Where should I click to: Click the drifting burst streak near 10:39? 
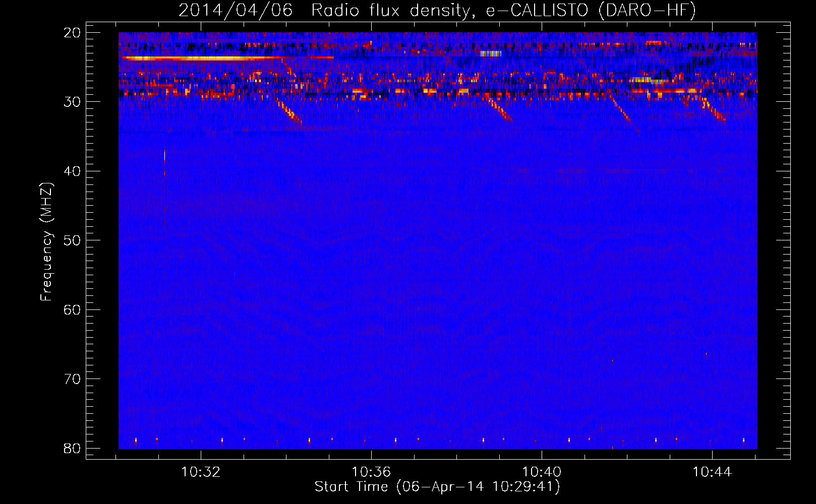tap(500, 109)
